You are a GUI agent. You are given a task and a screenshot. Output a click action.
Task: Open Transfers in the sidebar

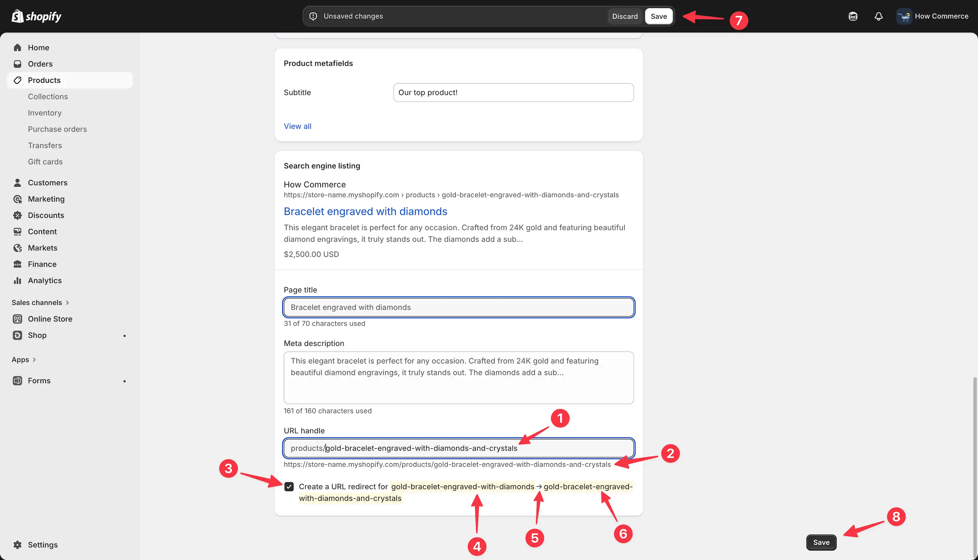(44, 145)
